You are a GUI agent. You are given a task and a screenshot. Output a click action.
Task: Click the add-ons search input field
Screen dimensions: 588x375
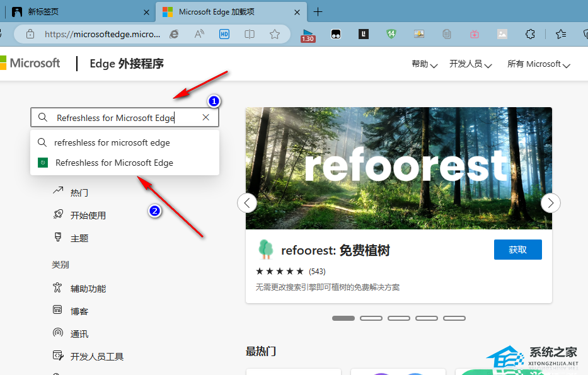[125, 118]
